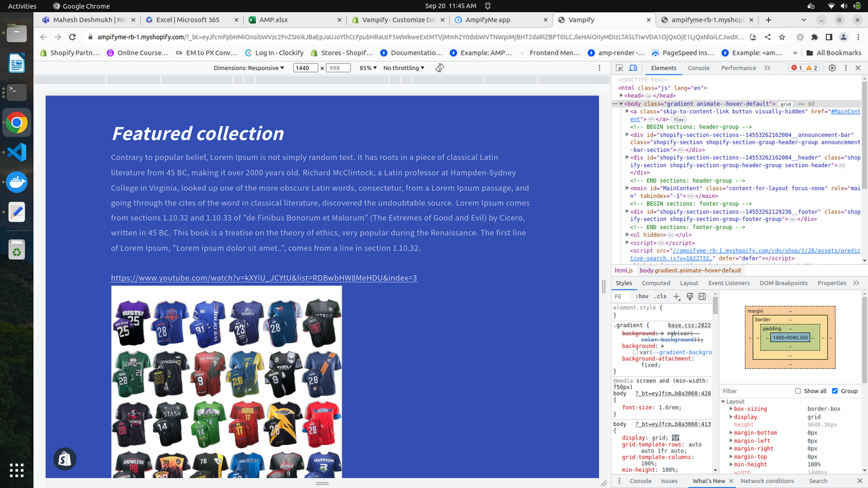Open the grid editor icon beside display
Image resolution: width=868 pixels, height=488 pixels.
(x=675, y=438)
